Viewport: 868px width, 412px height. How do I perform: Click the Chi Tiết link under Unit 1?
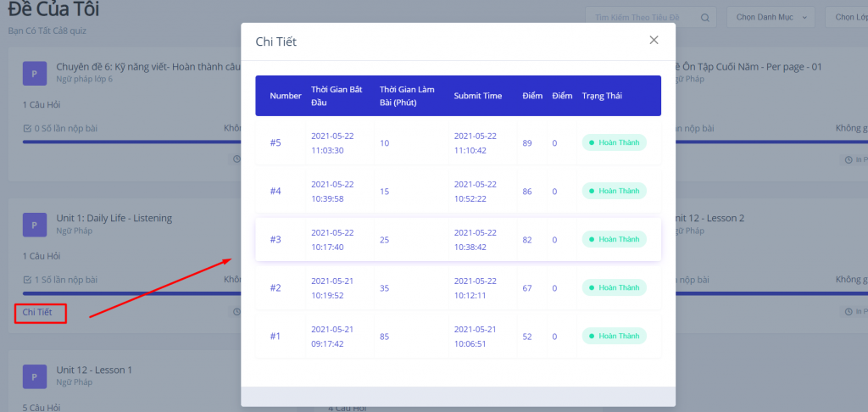tap(37, 312)
